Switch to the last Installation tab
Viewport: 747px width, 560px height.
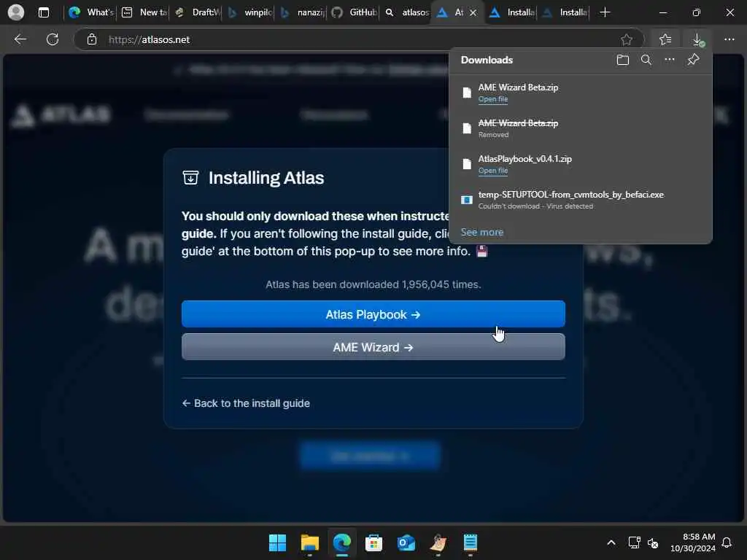(564, 12)
